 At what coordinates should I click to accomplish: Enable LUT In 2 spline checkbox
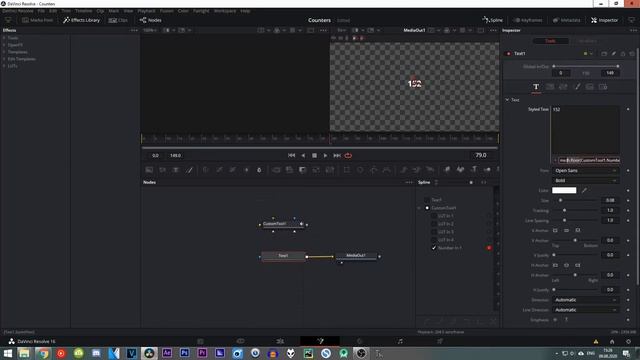coord(433,224)
